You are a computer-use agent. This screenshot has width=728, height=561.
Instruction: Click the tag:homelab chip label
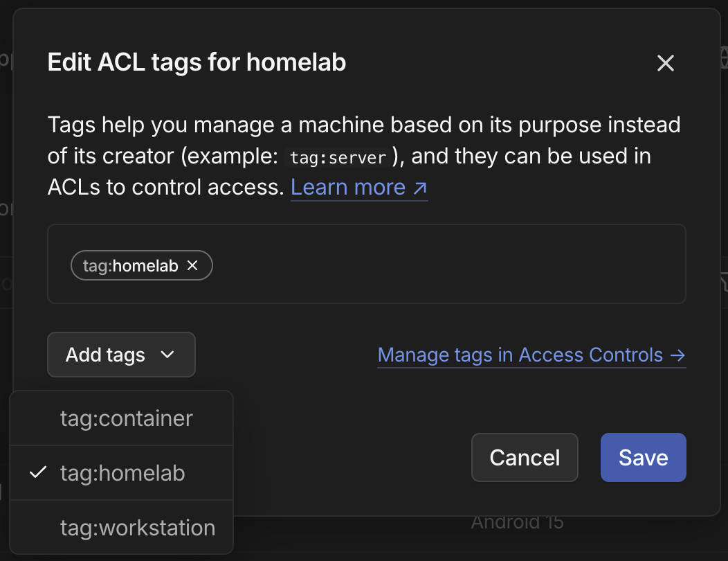(x=131, y=265)
